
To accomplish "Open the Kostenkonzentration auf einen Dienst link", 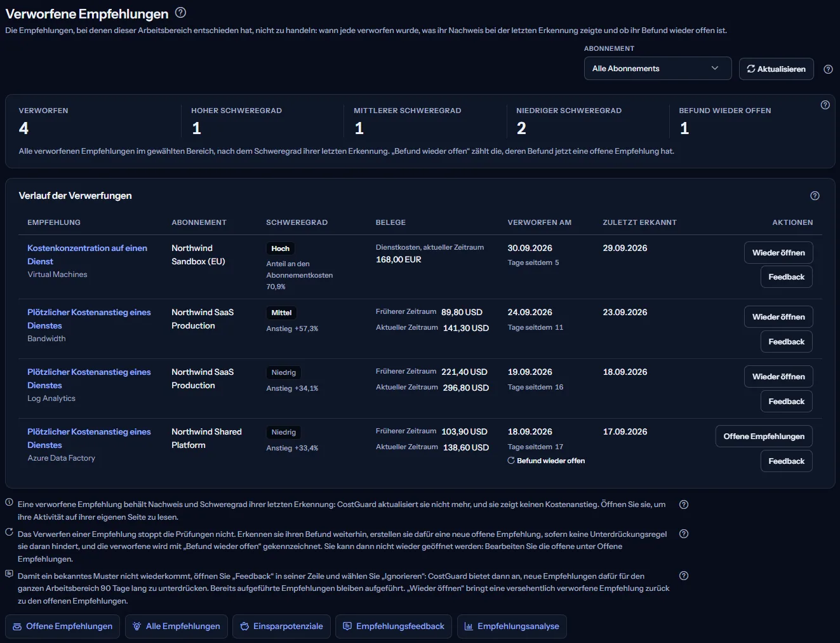I will pyautogui.click(x=87, y=255).
